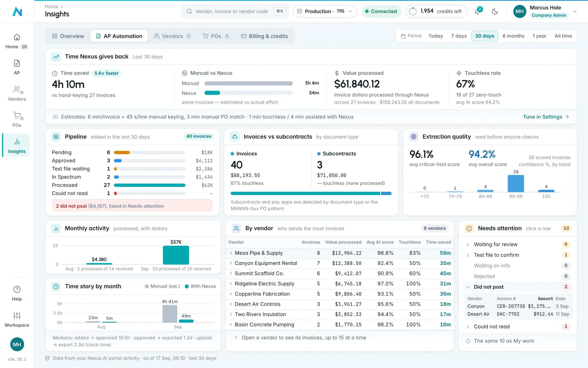Switch to the Overview tab
Viewport: 588px width, 368px height.
[68, 36]
